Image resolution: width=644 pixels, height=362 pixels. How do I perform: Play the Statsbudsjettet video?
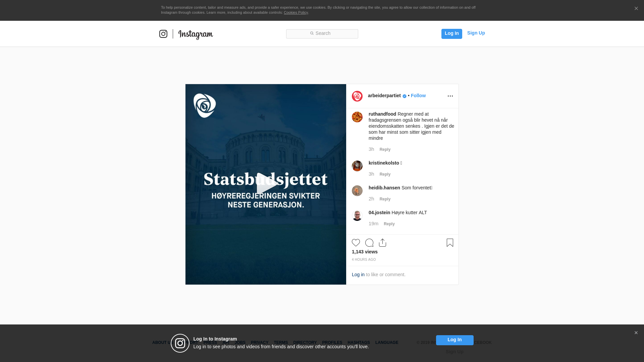266,184
